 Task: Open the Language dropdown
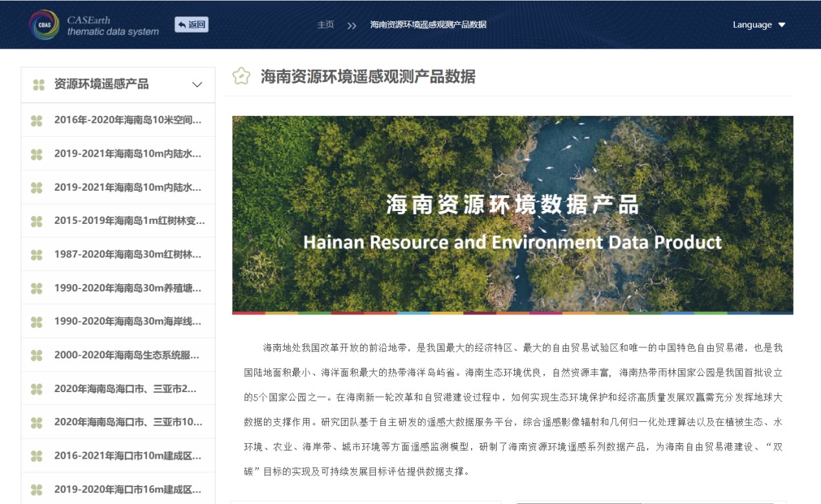[x=758, y=25]
